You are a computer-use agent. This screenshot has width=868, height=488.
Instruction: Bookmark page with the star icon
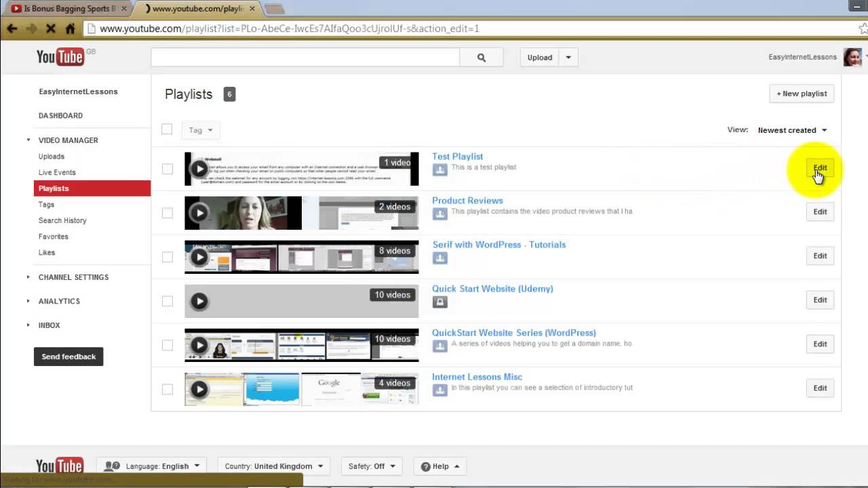(x=863, y=28)
